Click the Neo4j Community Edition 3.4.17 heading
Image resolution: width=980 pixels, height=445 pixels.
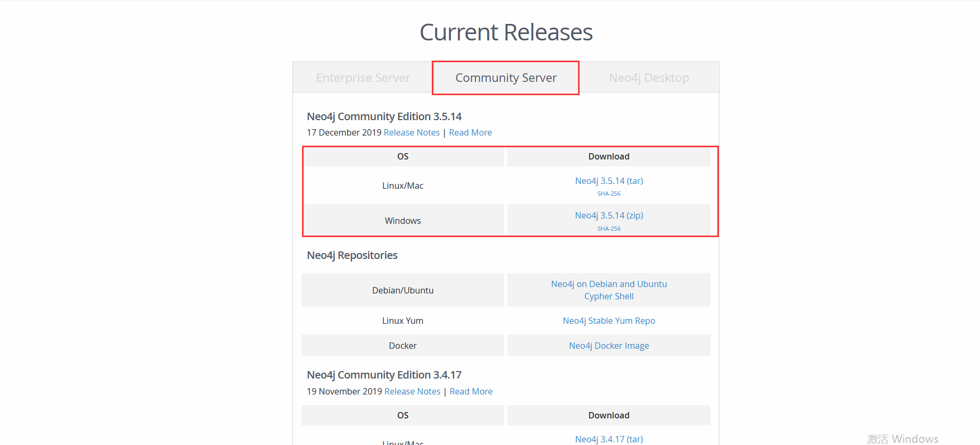[384, 375]
